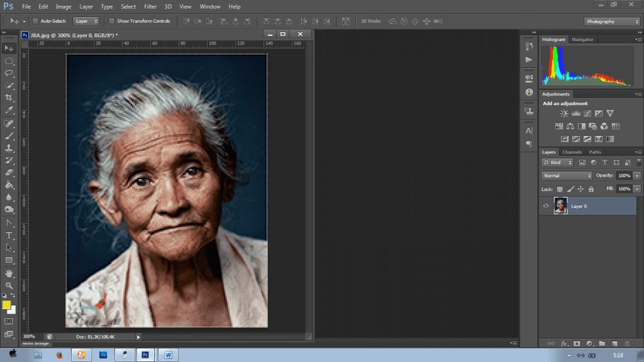Select the Crop tool
Viewport: 644px width, 362px height.
9,98
